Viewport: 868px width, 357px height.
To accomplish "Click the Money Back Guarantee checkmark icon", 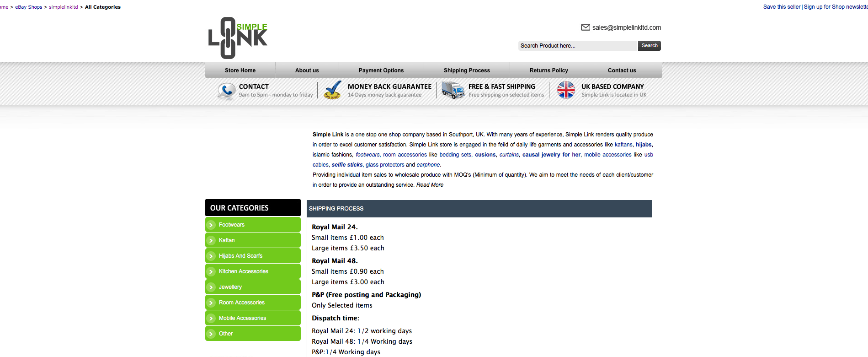I will [x=332, y=90].
